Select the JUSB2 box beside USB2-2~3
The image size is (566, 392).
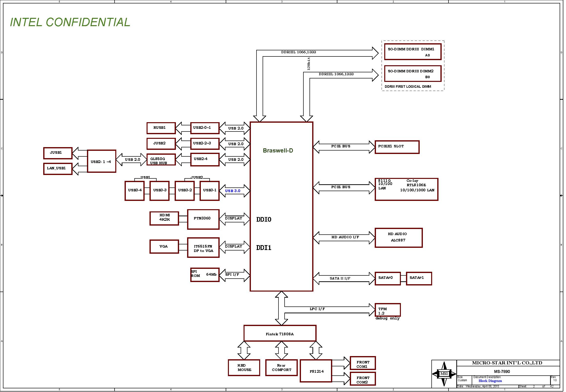[x=161, y=144]
